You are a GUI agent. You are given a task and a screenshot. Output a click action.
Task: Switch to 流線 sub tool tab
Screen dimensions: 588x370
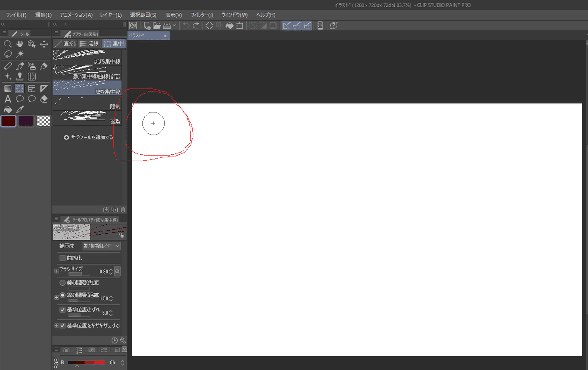[89, 44]
